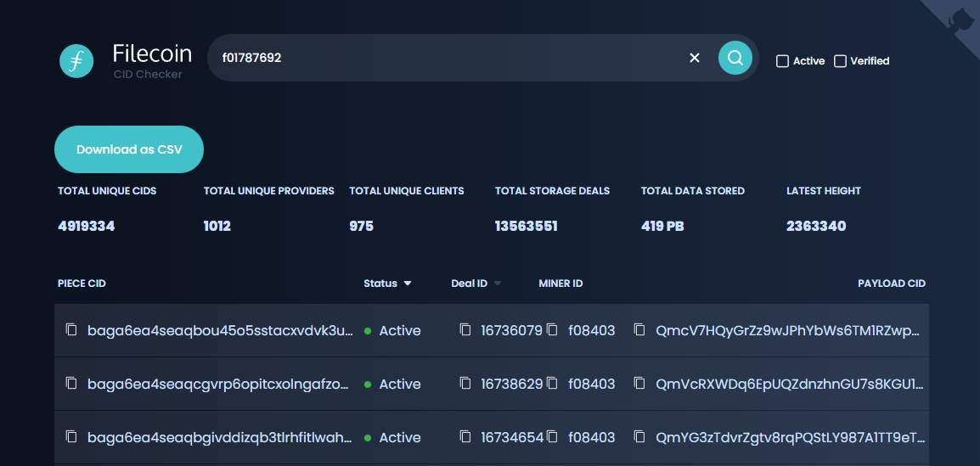
Task: Copy piece CID starting with baga6ea4seaqbou45
Action: tap(71, 329)
